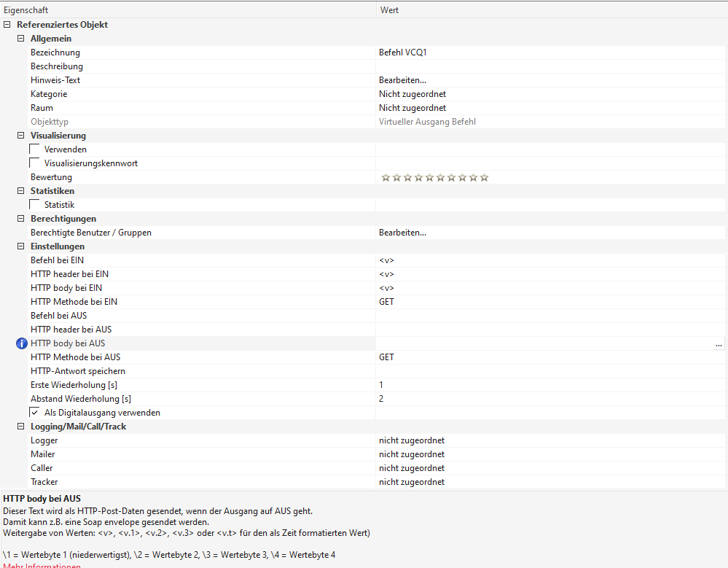Click the blue info icon beside HTTP body bei AUS
This screenshot has width=728, height=568.
(x=21, y=343)
